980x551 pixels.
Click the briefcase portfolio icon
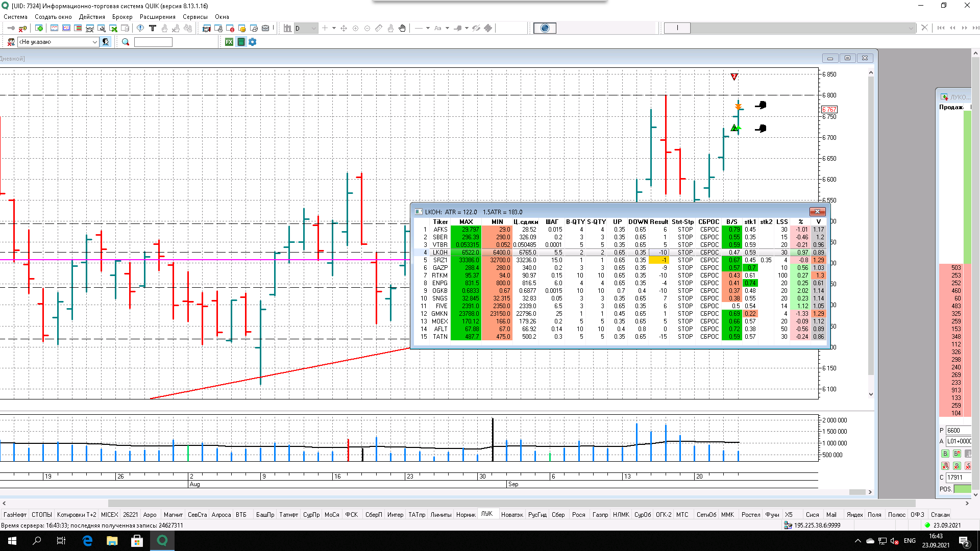pyautogui.click(x=265, y=28)
